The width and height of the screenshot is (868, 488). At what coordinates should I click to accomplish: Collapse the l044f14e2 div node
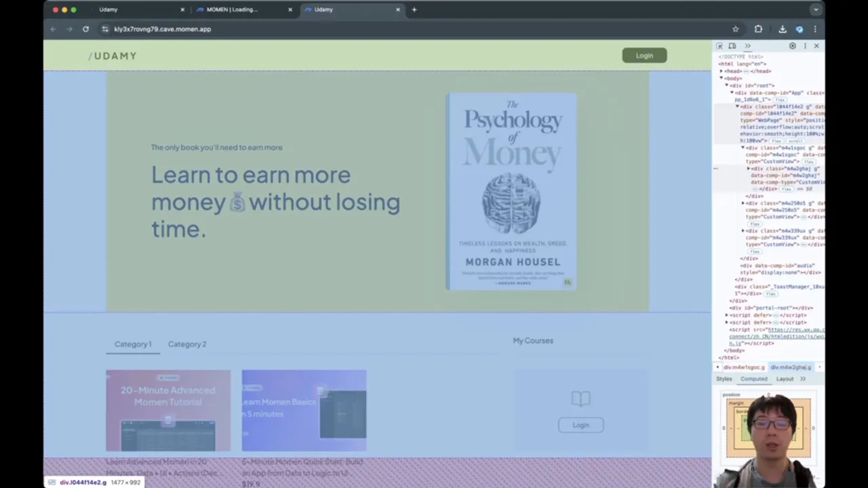[738, 106]
